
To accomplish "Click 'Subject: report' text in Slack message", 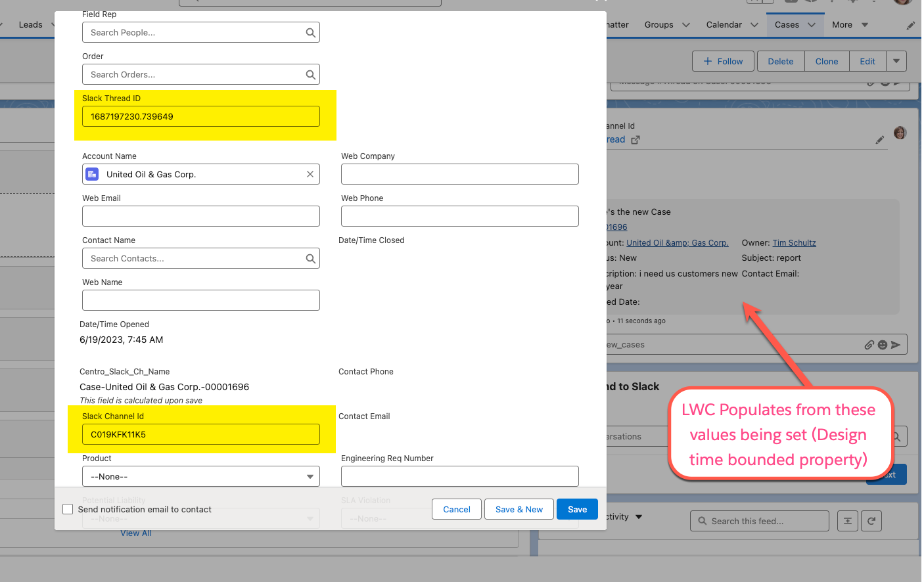I will tap(772, 258).
